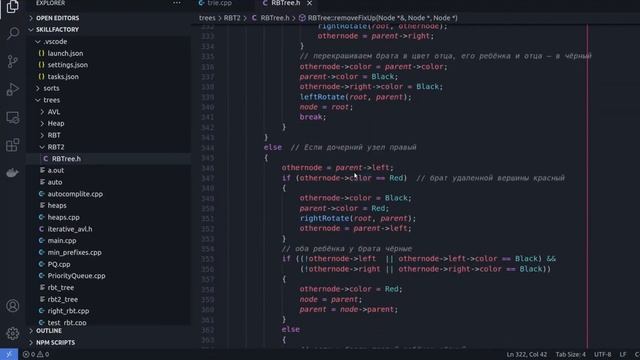The height and width of the screenshot is (360, 640).
Task: Open PriorityQueue.cpp file
Action: tap(76, 276)
